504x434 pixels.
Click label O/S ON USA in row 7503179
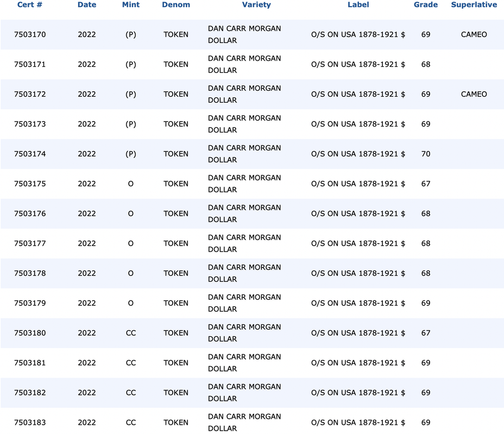358,303
